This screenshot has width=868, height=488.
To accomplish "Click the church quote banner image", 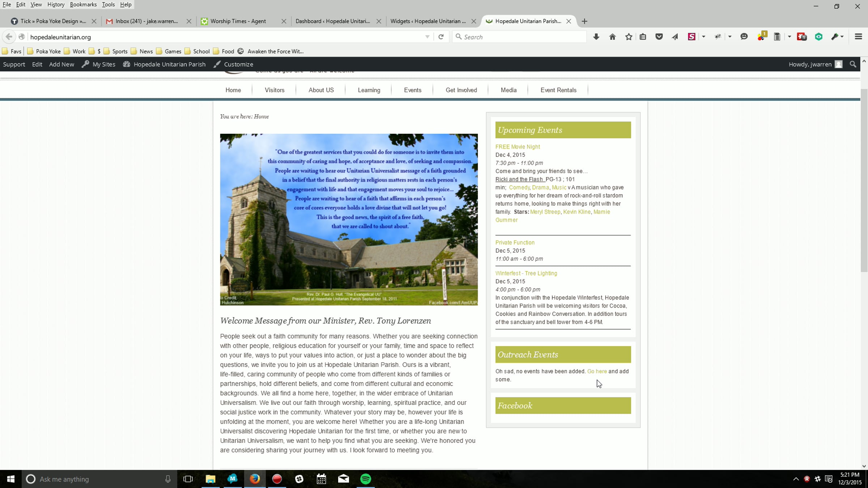I will (349, 219).
